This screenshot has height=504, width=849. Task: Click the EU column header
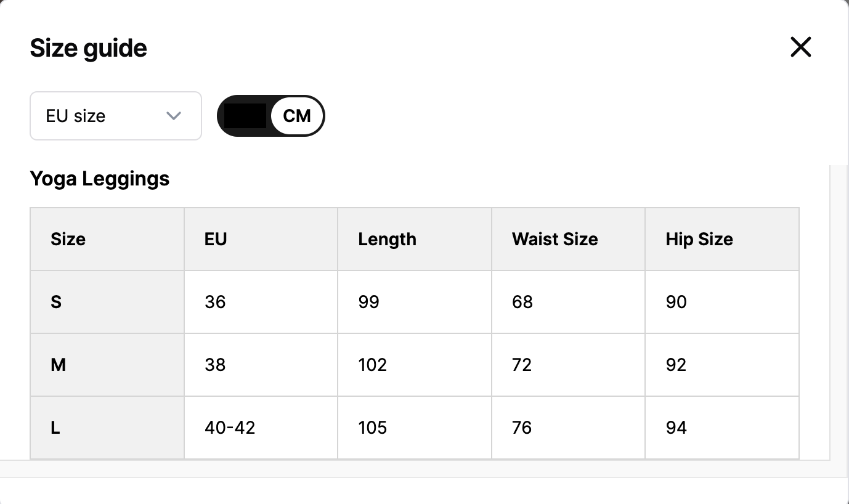tap(216, 239)
